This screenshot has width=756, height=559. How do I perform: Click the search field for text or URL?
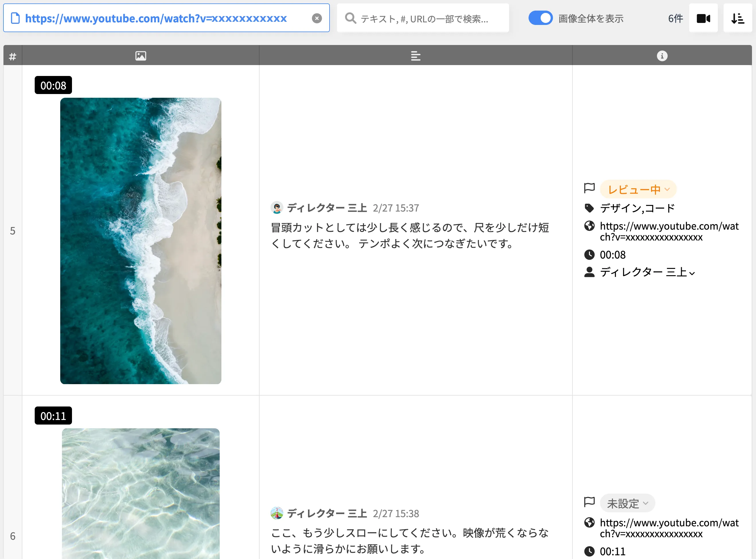(423, 18)
